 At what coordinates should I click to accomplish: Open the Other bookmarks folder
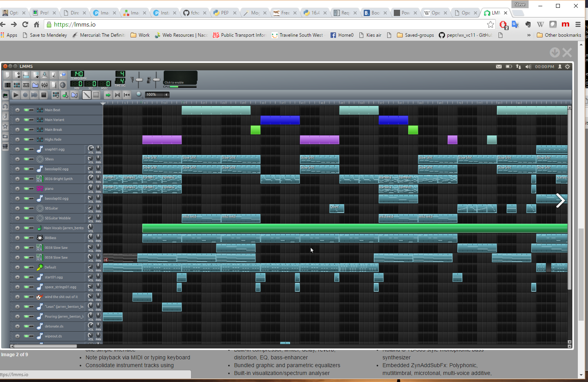pyautogui.click(x=559, y=35)
